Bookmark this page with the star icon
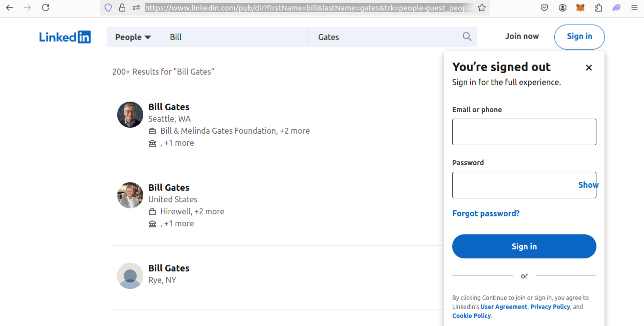Screen dimensions: 644x326 (x=482, y=8)
